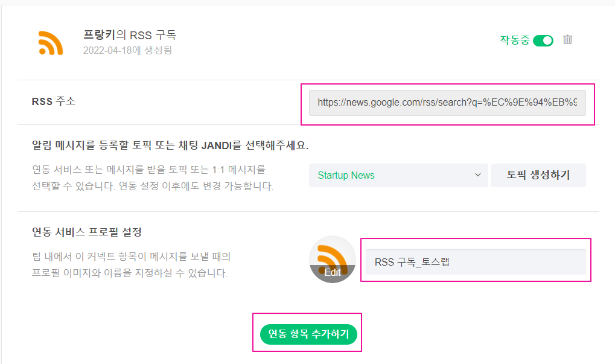Click the topic selection description paragraph
Viewport: 615px width, 364px height.
coord(153,178)
